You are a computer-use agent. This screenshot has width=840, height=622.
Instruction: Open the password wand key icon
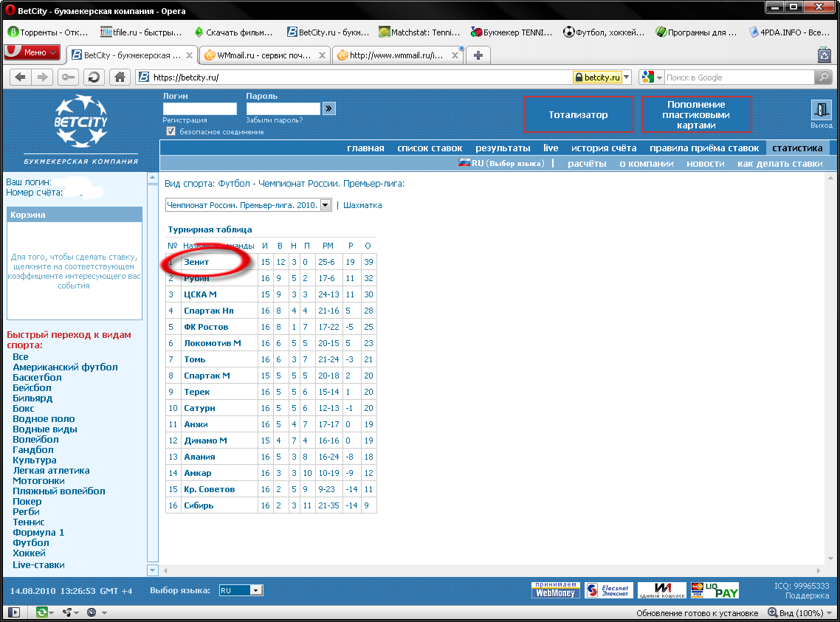point(68,77)
